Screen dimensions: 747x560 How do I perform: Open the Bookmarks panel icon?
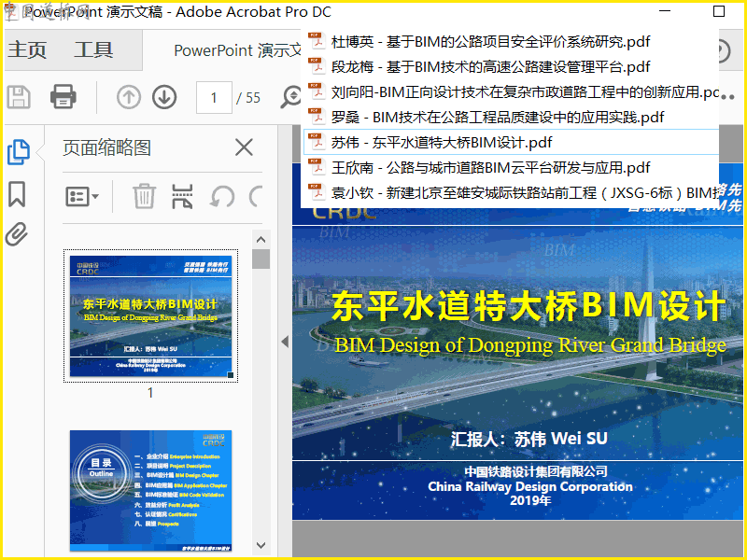coord(17,194)
